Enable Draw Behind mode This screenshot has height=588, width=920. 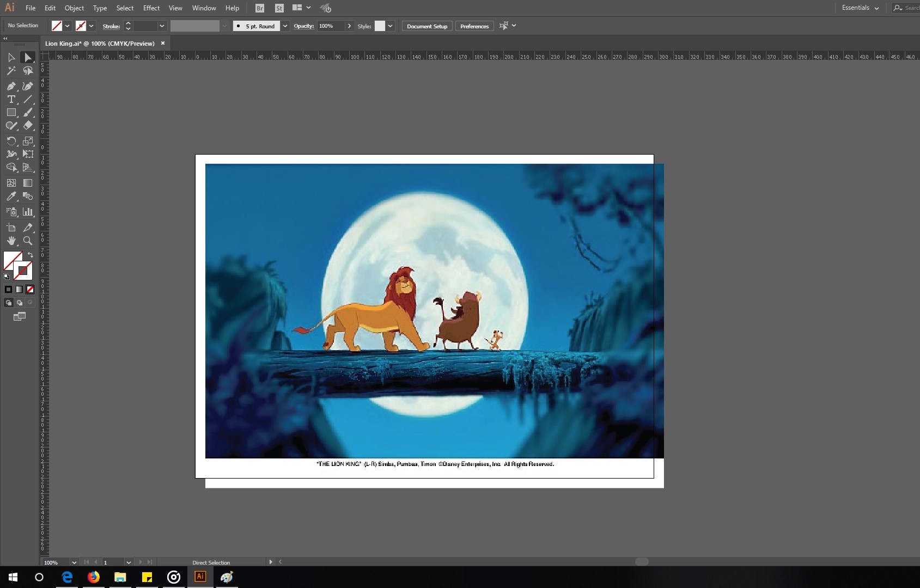click(19, 303)
